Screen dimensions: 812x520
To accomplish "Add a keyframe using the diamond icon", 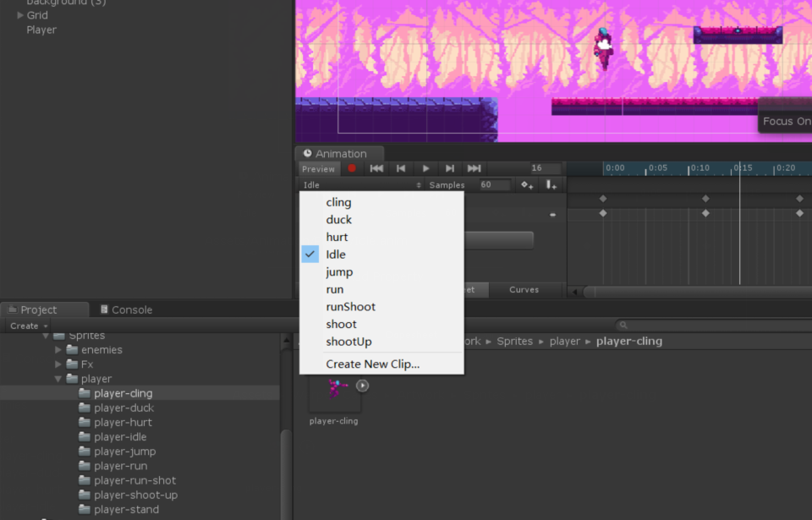I will (x=526, y=184).
